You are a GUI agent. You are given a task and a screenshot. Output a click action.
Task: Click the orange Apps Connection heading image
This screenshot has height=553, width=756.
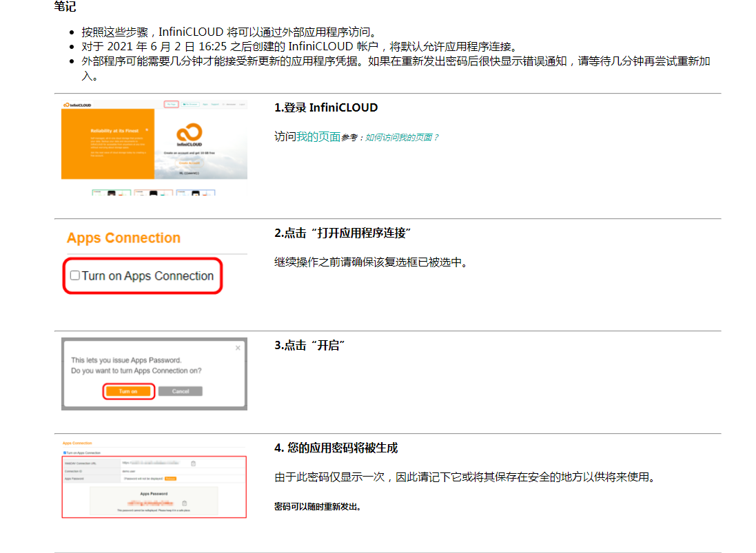(123, 238)
